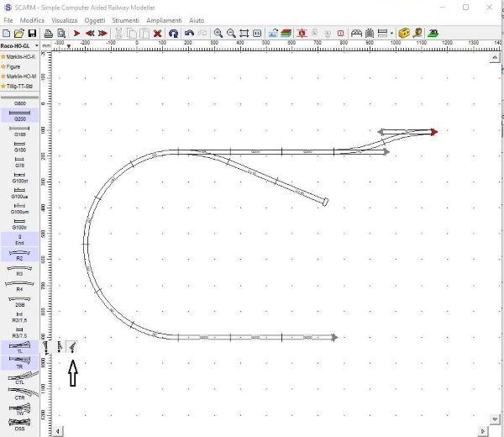Save the layout with the floppy disk icon
The height and width of the screenshot is (437, 504).
[x=31, y=33]
